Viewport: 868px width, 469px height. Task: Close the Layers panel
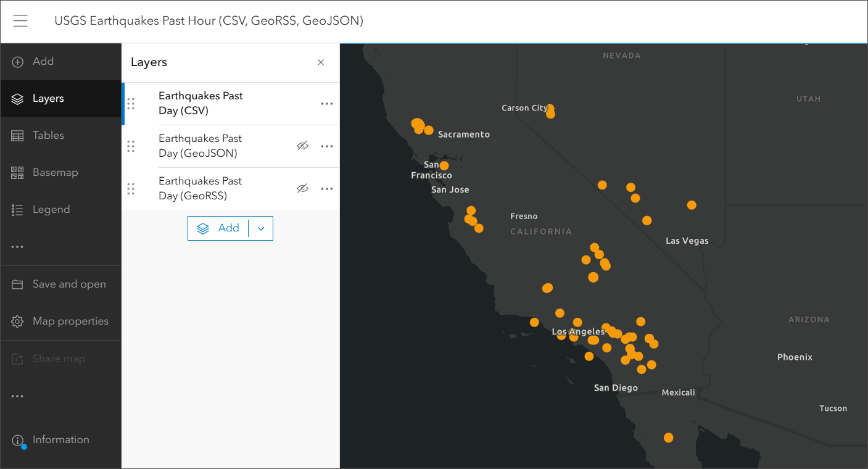click(321, 62)
